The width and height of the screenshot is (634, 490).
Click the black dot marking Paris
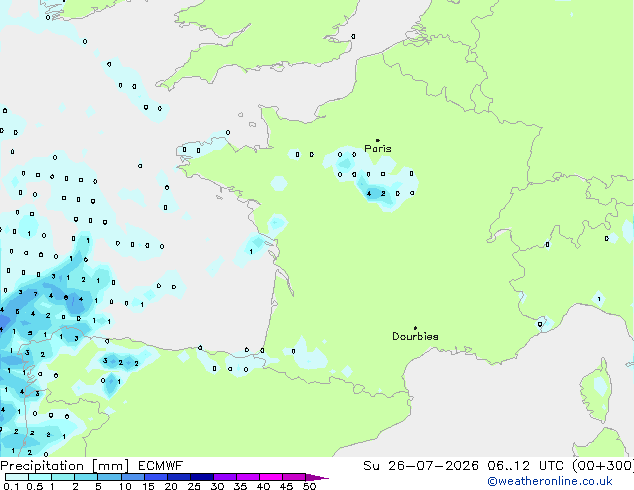tap(378, 140)
